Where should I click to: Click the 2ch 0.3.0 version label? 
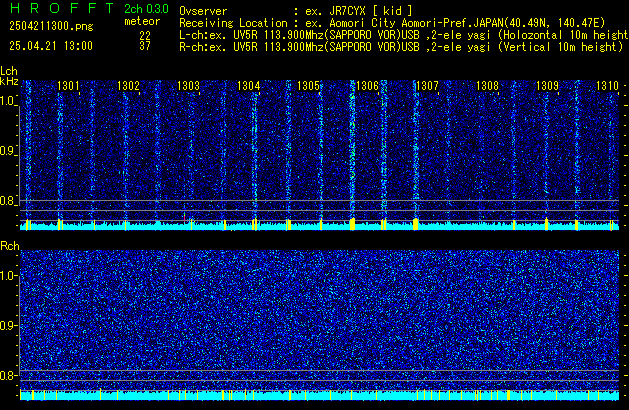click(x=146, y=9)
